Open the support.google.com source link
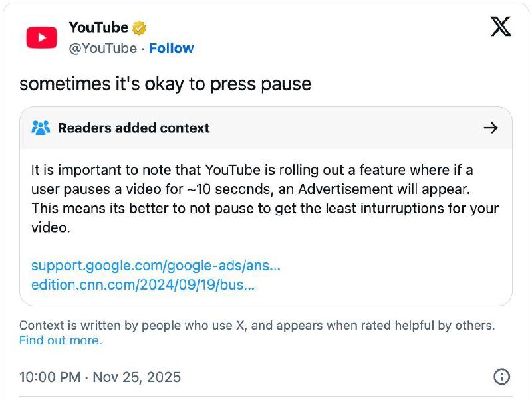This screenshot has height=400, width=532. [x=156, y=266]
